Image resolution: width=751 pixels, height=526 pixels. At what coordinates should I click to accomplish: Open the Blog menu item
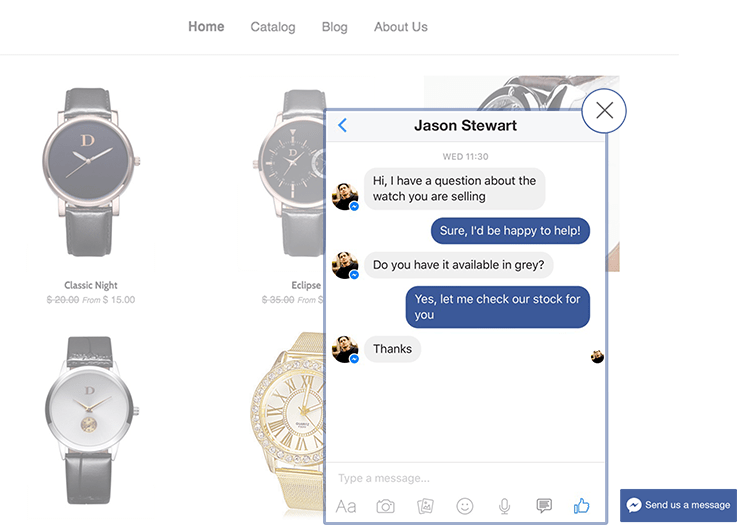tap(334, 27)
